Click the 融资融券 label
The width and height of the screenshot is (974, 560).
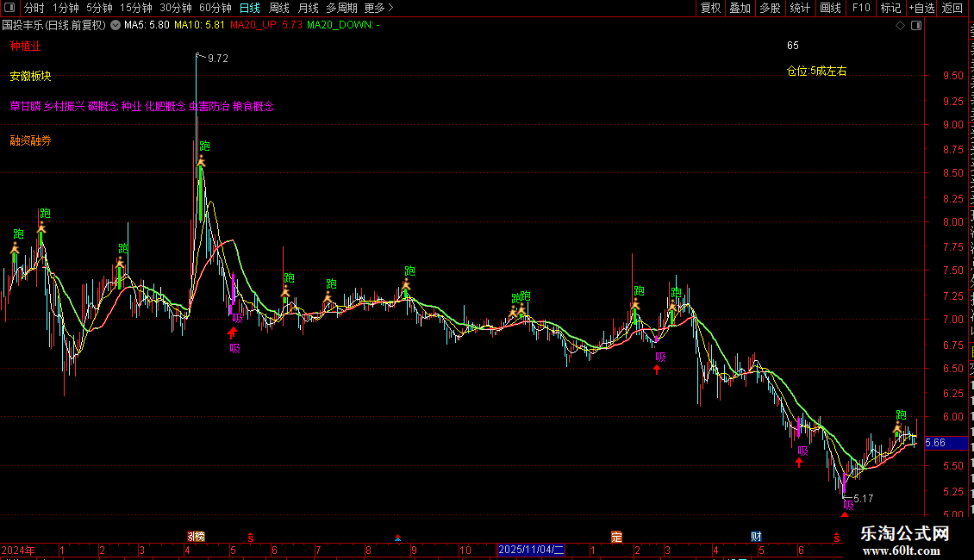tap(30, 141)
